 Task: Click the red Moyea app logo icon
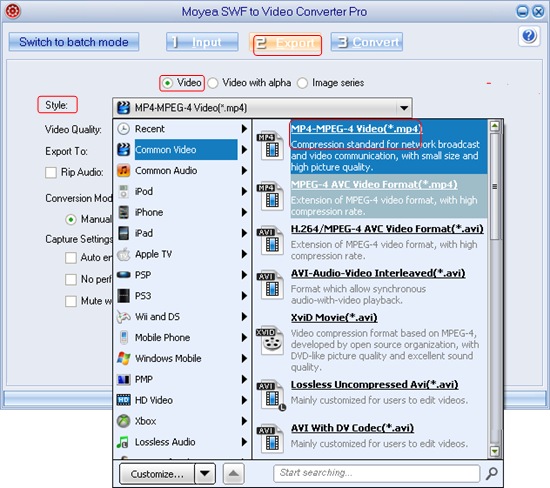[x=13, y=11]
